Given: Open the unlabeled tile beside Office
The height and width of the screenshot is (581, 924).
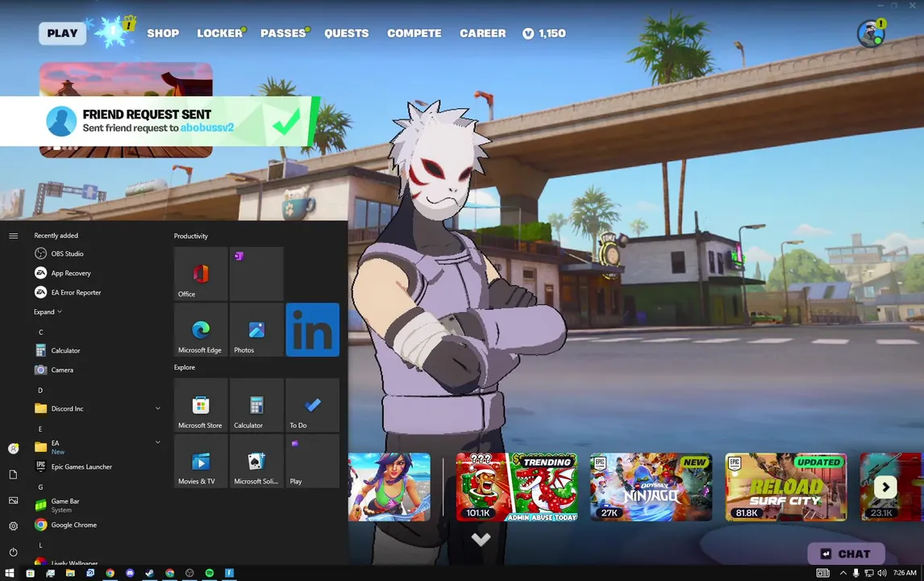Looking at the screenshot, I should pos(256,274).
